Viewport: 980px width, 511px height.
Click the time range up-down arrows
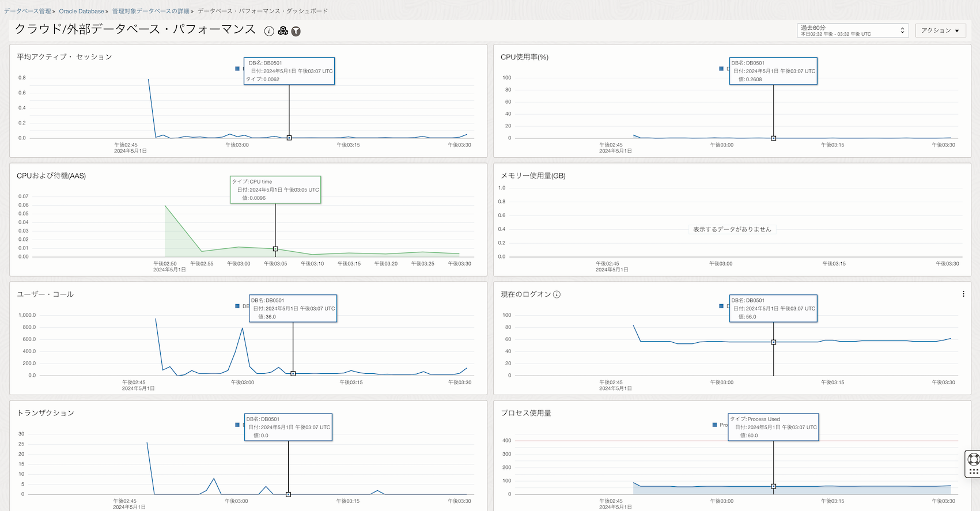pos(902,31)
